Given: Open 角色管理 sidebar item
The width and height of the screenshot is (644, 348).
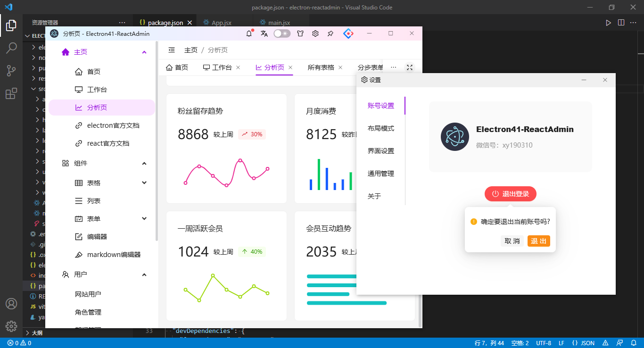Looking at the screenshot, I should (102, 312).
